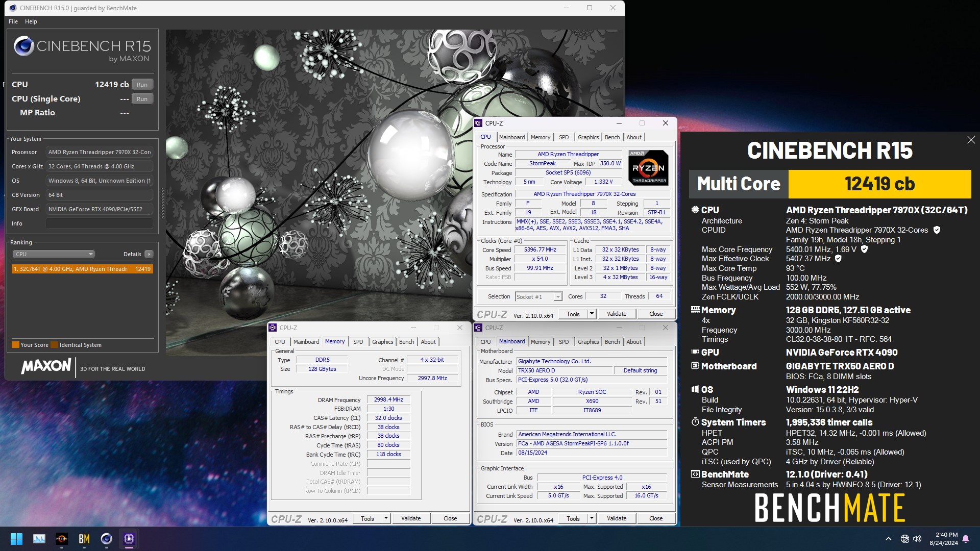This screenshot has height=551, width=980.
Task: Click the Cinebench panel resize handle
Action: tap(163, 203)
